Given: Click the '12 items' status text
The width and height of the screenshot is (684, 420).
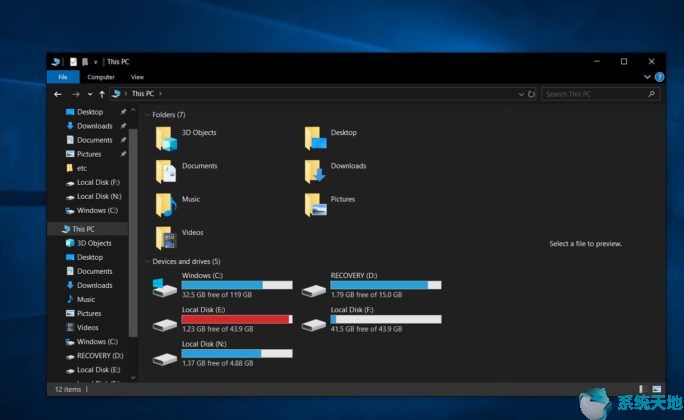Looking at the screenshot, I should click(68, 389).
